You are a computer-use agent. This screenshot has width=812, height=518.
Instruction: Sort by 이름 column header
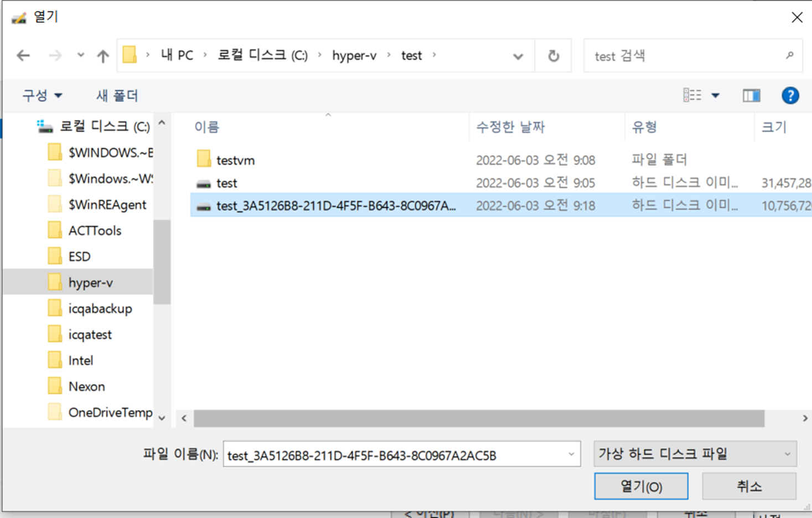207,127
